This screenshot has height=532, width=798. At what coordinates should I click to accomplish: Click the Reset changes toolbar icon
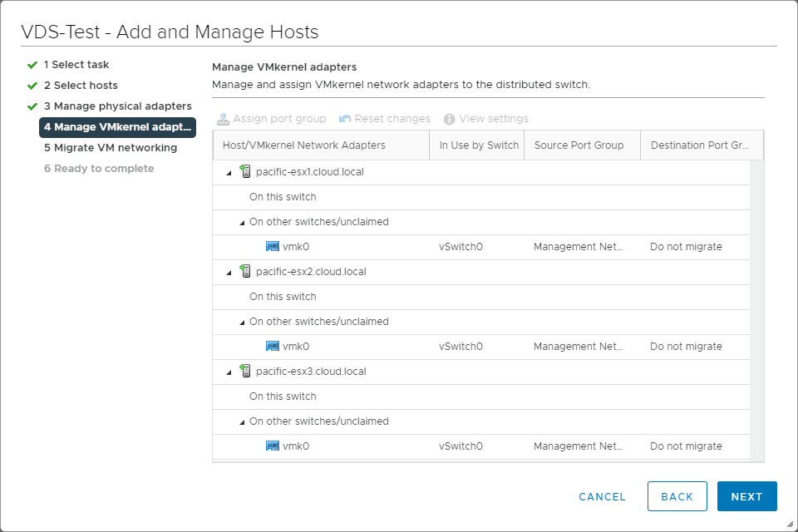pos(345,119)
